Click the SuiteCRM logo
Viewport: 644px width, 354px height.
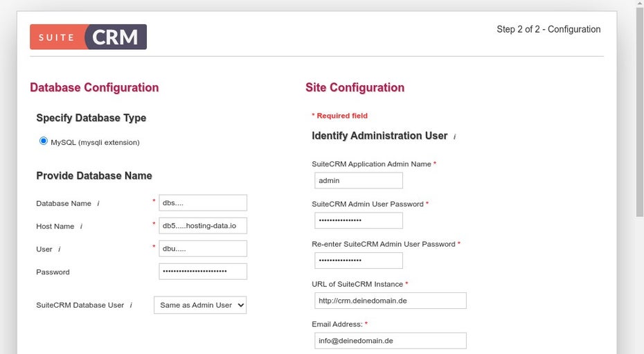(89, 37)
